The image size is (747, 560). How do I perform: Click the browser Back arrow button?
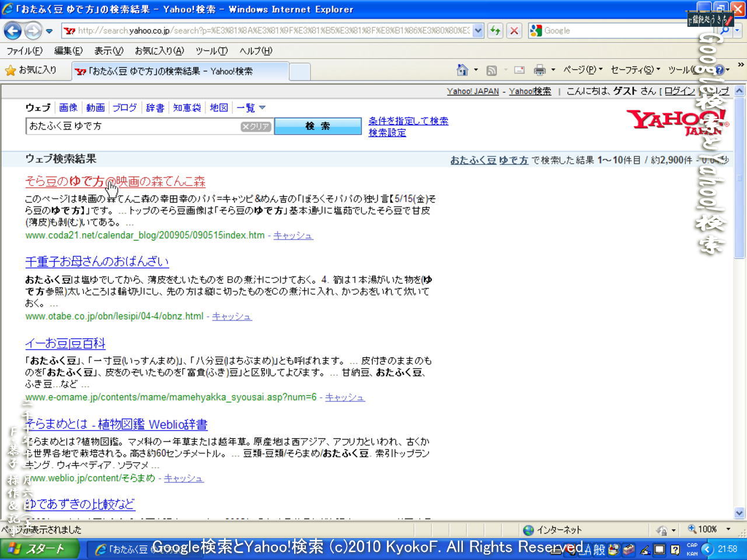click(13, 30)
